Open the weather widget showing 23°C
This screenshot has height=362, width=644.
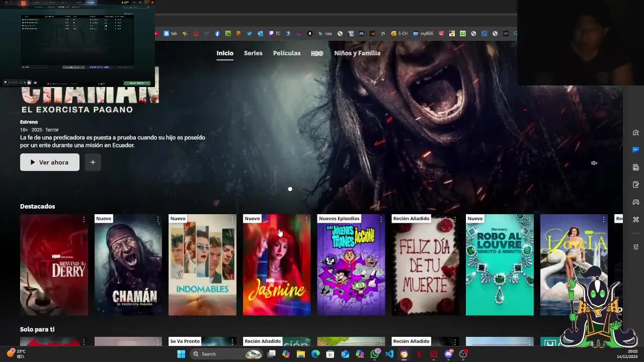coord(16,354)
